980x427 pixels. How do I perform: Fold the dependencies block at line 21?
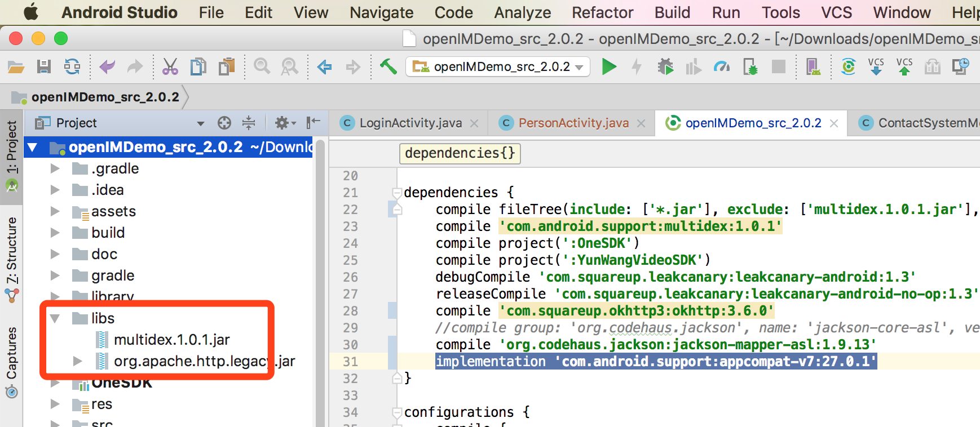pyautogui.click(x=396, y=193)
